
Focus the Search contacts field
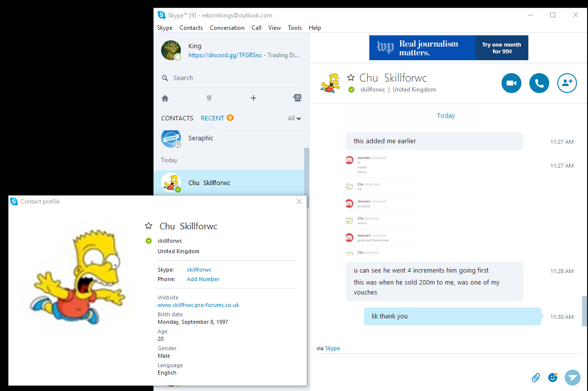232,78
